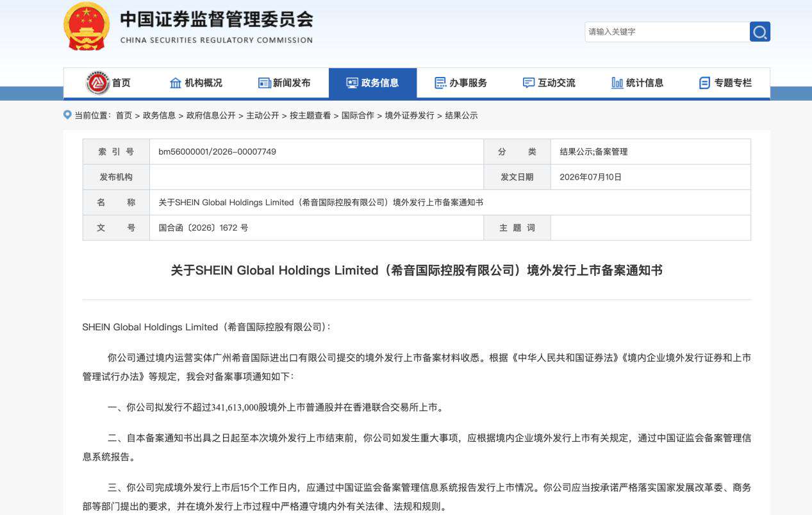Go to 政务信息 in the breadcrumb
This screenshot has width=812, height=515.
tap(159, 115)
